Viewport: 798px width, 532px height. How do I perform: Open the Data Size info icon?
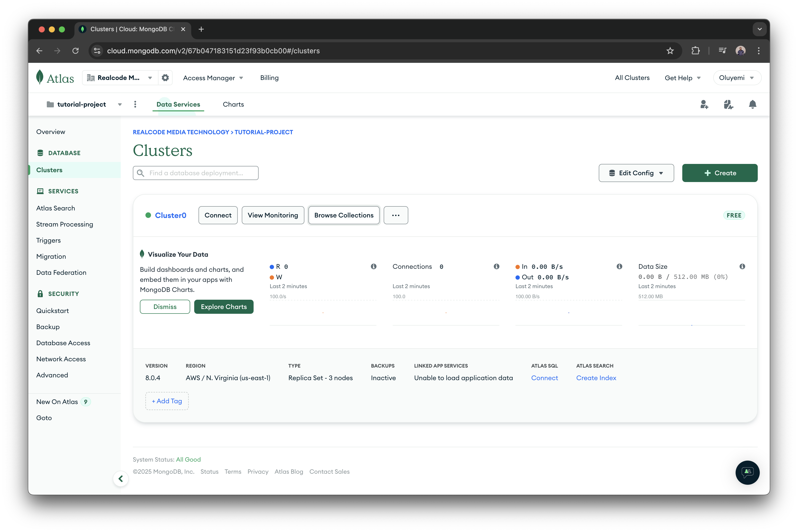point(743,266)
